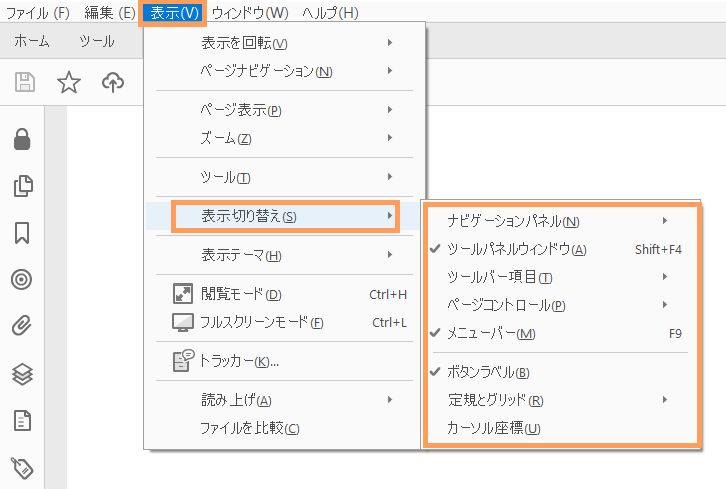Expand 表示テーマ(H) submenu

284,255
